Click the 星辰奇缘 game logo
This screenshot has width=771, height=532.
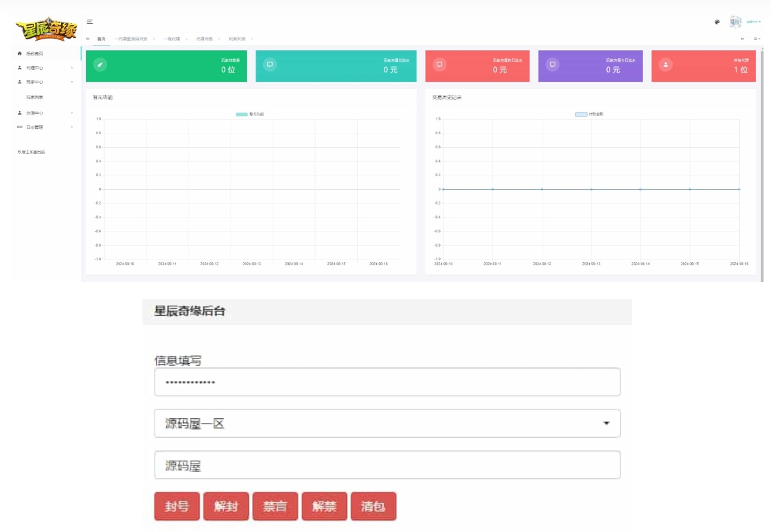point(46,30)
